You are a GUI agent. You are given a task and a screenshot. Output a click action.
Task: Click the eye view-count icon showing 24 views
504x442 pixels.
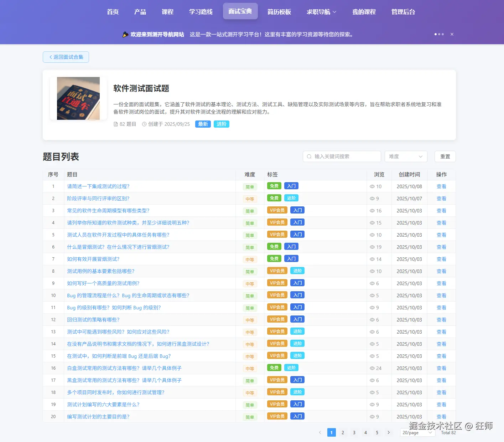point(372,368)
